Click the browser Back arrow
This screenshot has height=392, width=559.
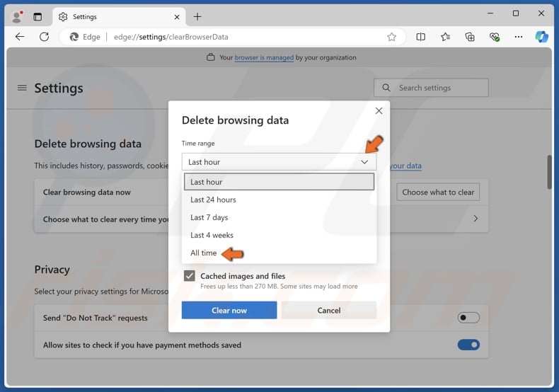20,37
